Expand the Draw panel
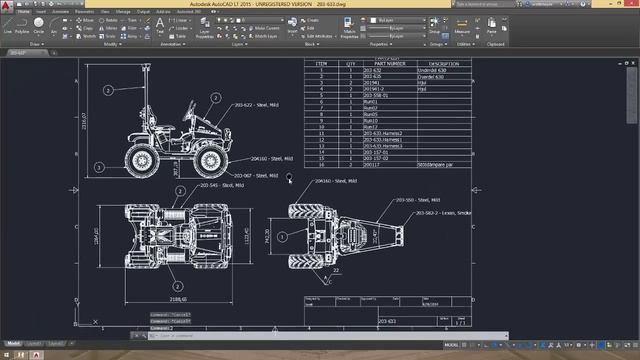Image resolution: width=640 pixels, height=360 pixels. point(37,44)
